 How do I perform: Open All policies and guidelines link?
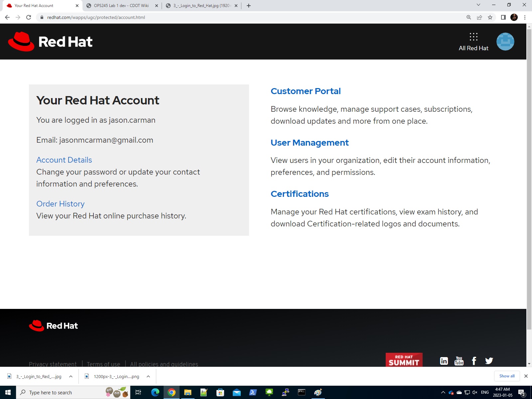coord(164,364)
